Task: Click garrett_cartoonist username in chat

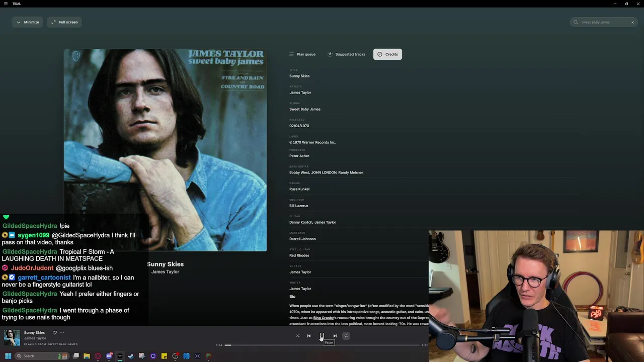Action: pos(44,278)
